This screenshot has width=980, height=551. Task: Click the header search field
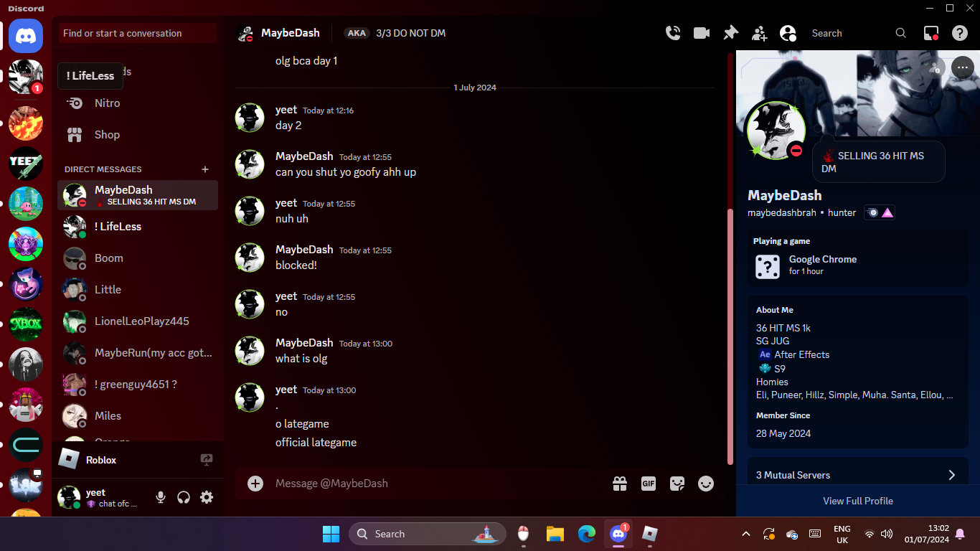click(x=858, y=33)
